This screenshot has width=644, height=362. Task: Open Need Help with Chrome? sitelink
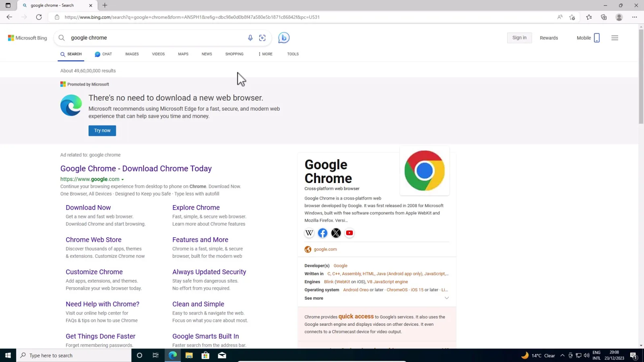tap(103, 304)
